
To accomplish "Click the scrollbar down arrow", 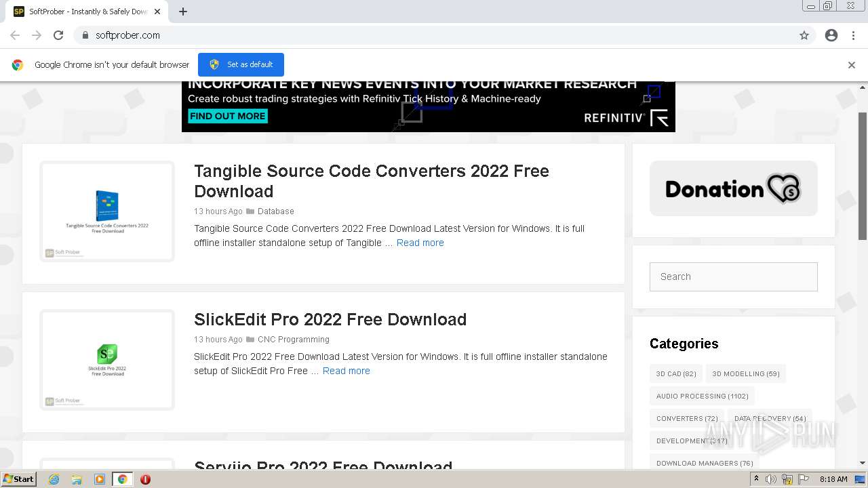I will coord(863,463).
